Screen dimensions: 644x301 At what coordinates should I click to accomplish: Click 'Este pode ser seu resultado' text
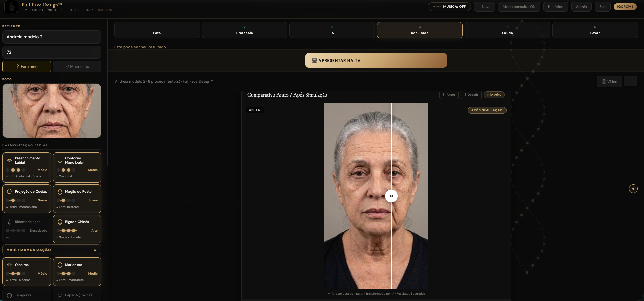pyautogui.click(x=140, y=47)
